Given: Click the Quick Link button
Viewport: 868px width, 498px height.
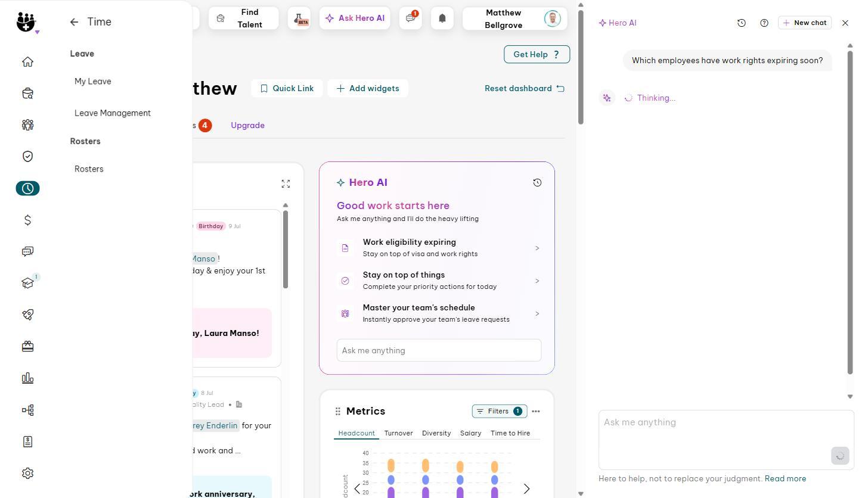Looking at the screenshot, I should point(287,88).
